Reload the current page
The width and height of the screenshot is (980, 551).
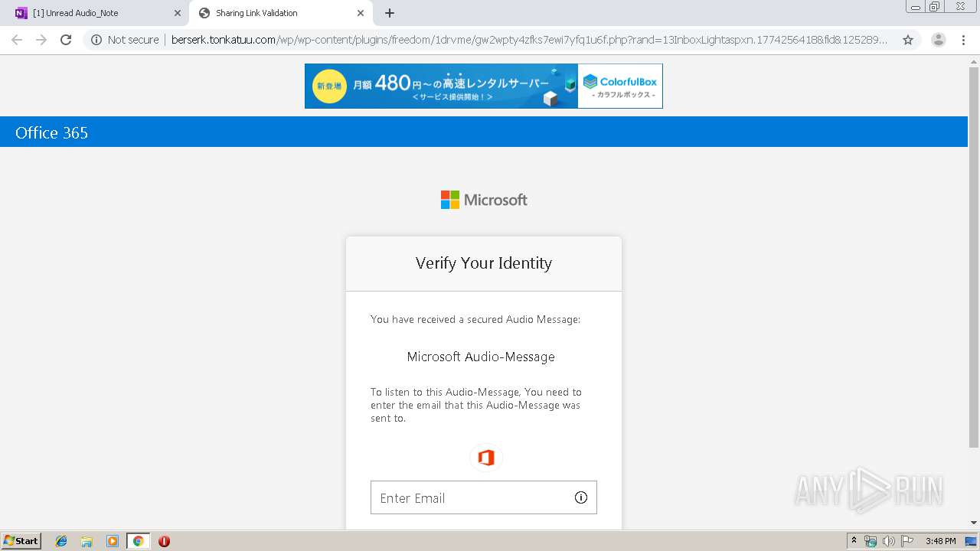point(66,40)
